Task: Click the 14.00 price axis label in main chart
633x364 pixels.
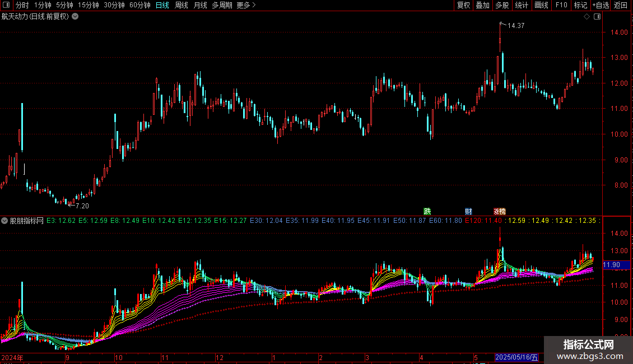Action: [619, 32]
